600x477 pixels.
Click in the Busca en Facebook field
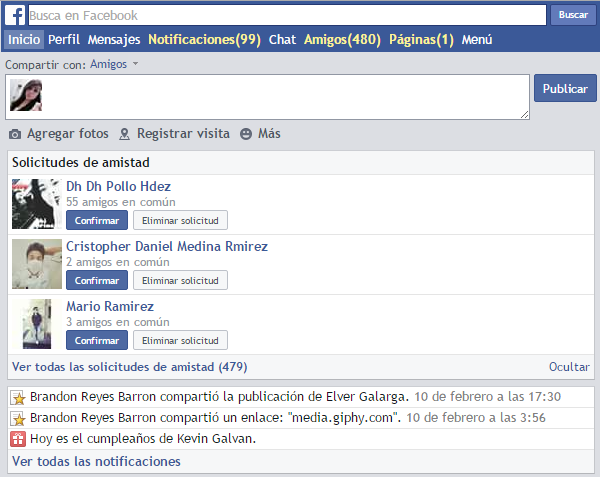pos(287,15)
